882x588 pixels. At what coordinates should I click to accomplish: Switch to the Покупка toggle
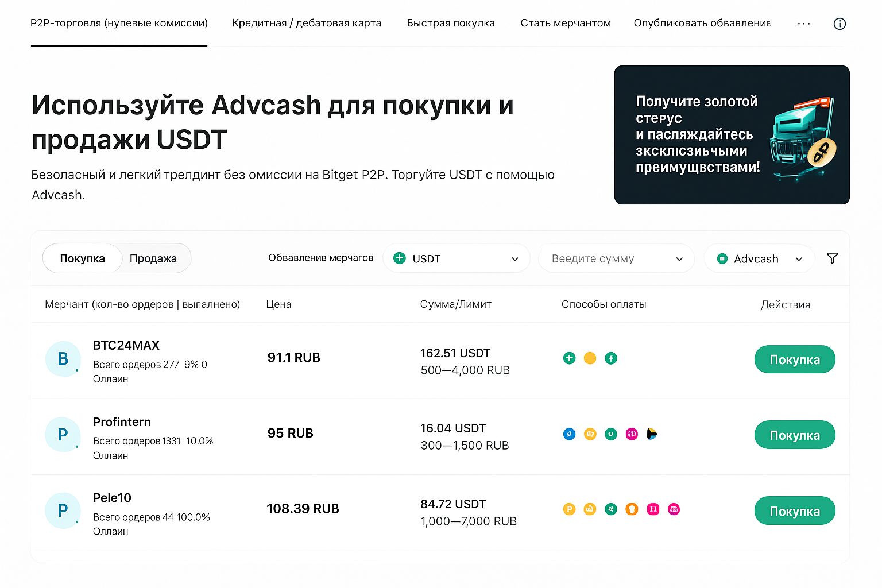point(83,258)
